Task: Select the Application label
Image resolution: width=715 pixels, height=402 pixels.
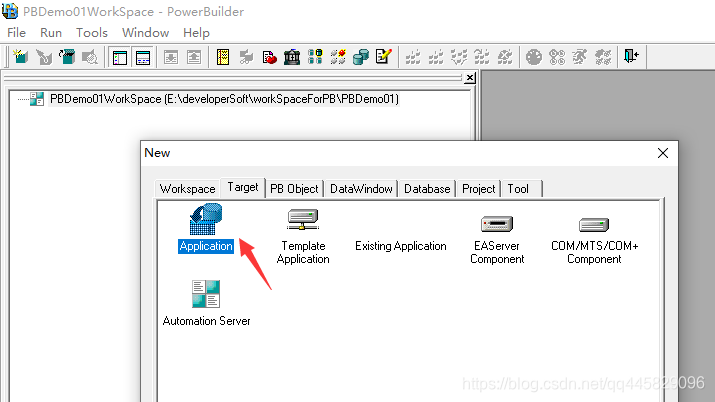Action: (x=206, y=246)
